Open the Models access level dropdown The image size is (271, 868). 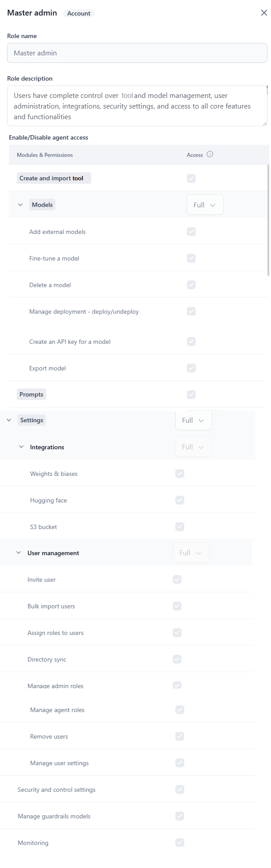205,205
